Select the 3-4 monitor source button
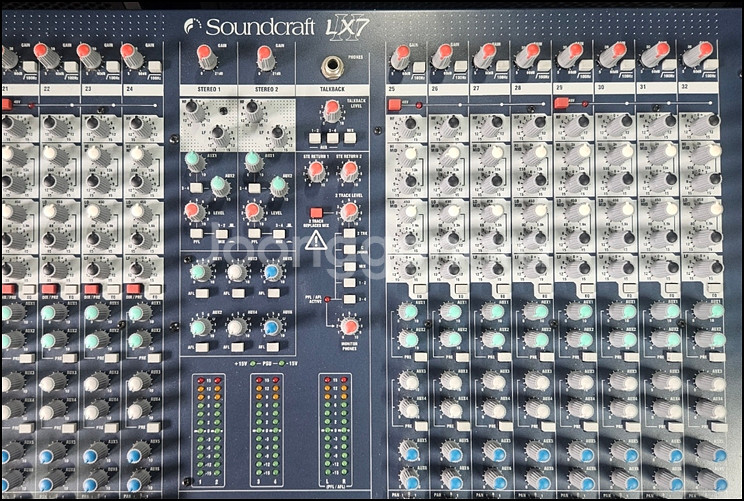This screenshot has height=501, width=744. (349, 299)
